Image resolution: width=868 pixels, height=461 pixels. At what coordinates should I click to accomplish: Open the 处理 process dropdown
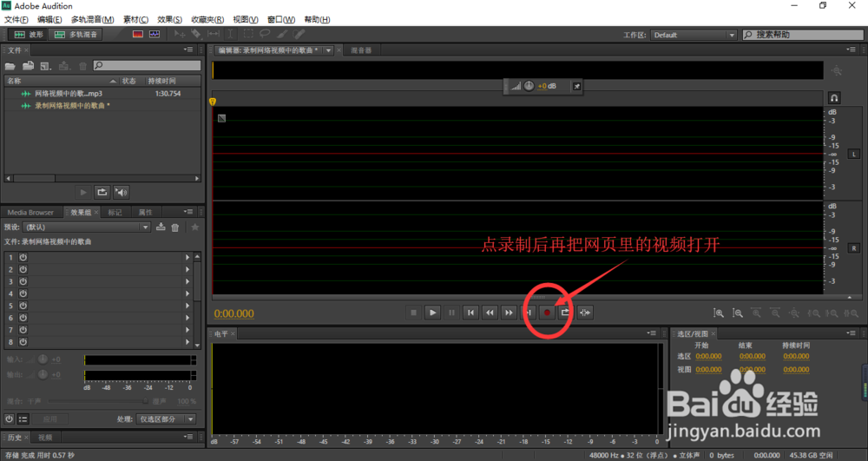pyautogui.click(x=166, y=419)
